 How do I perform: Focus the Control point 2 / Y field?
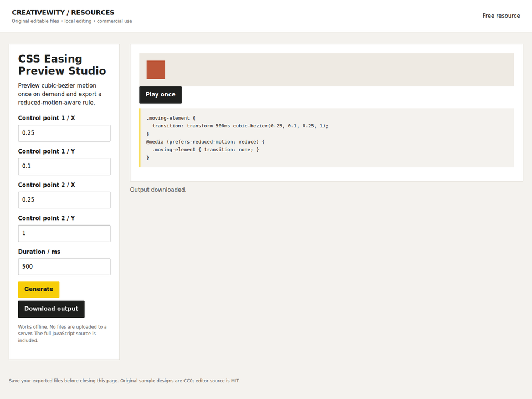click(x=64, y=233)
